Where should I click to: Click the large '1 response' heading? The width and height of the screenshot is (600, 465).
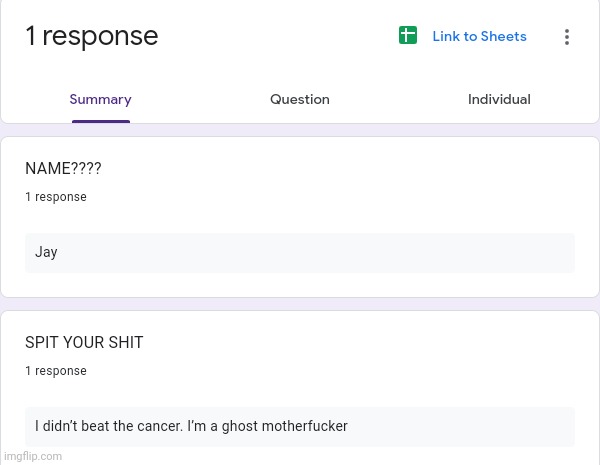[x=91, y=36]
